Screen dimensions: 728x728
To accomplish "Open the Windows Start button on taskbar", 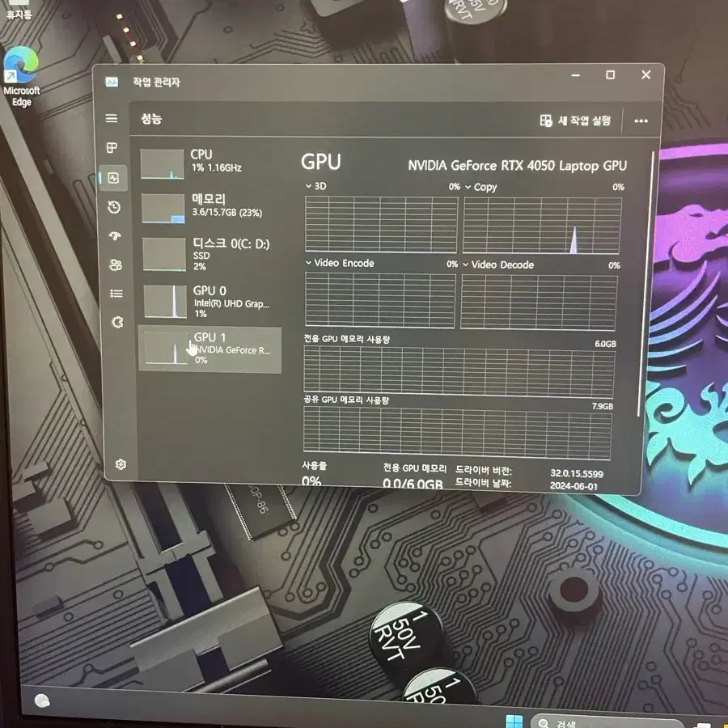I will click(514, 721).
